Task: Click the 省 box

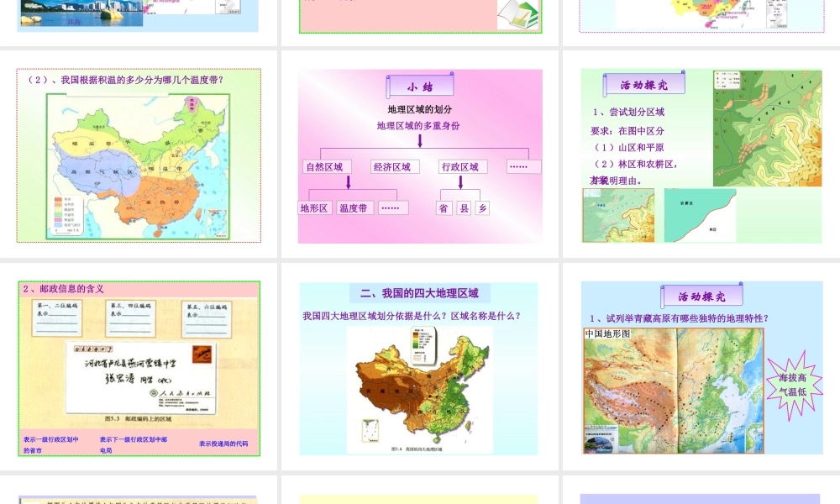Action: (444, 207)
